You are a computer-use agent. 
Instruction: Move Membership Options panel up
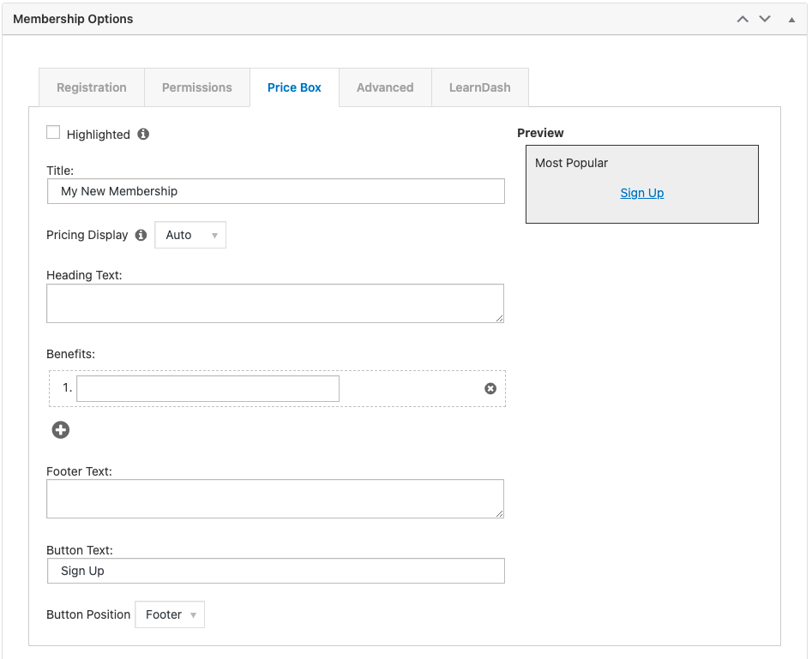tap(743, 19)
